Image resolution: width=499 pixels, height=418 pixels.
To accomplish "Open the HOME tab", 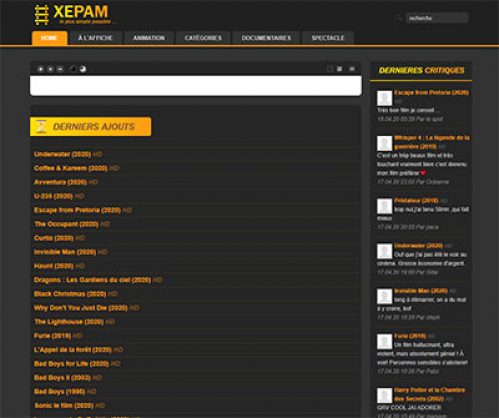I will (49, 38).
